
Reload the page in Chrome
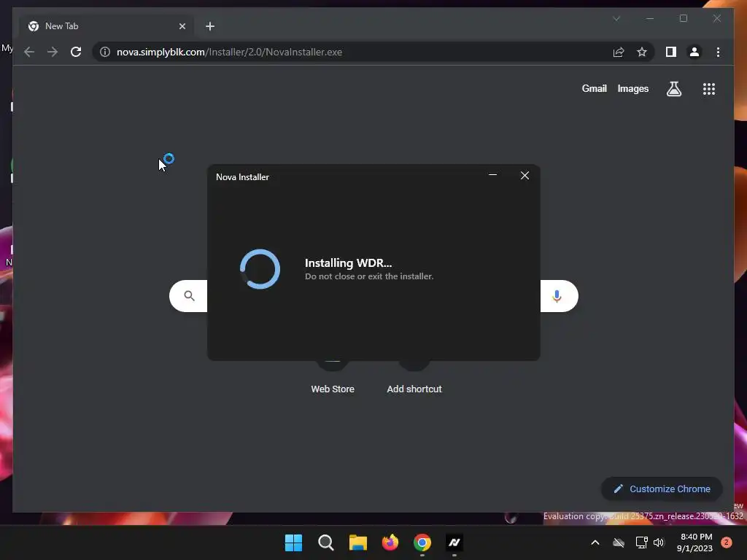coord(76,52)
